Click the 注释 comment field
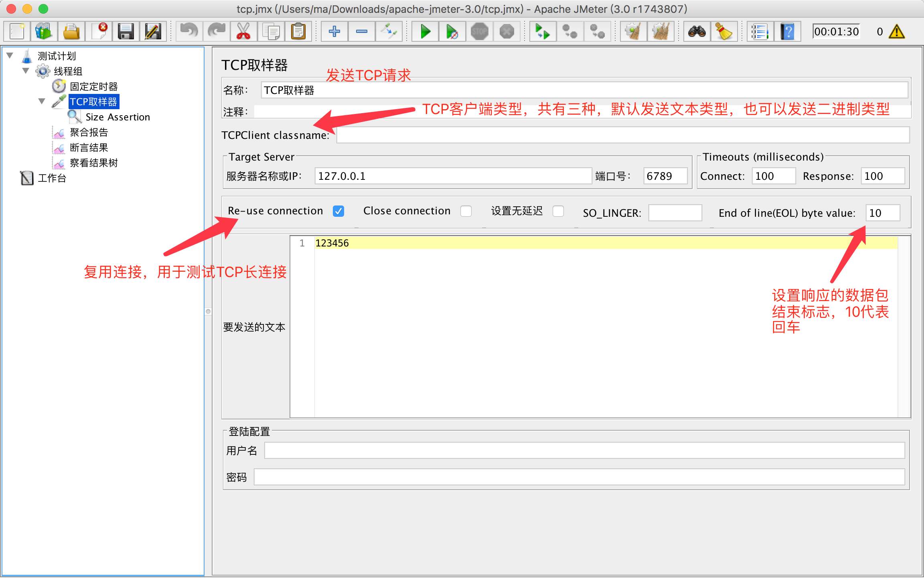The image size is (924, 578). (x=582, y=111)
